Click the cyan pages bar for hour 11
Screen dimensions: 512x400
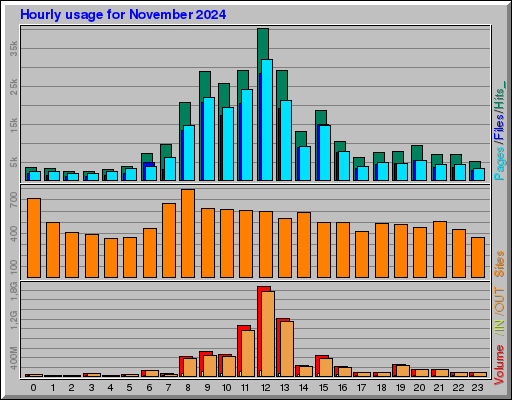click(247, 135)
